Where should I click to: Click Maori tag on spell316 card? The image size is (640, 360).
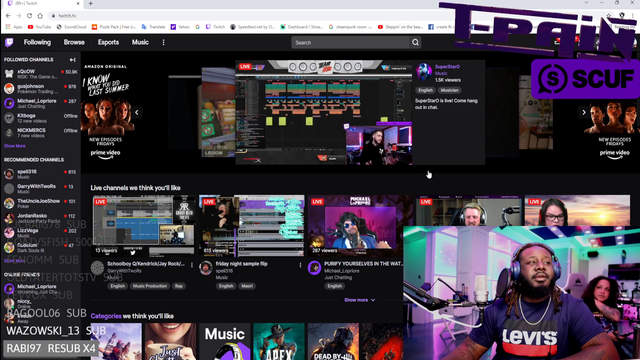247,286
